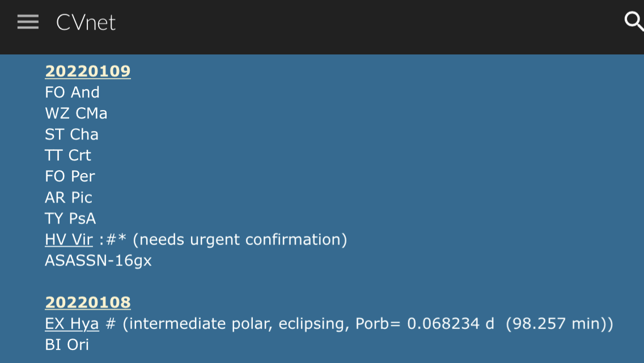The width and height of the screenshot is (644, 363).
Task: Click the AR Pic entry
Action: [69, 197]
